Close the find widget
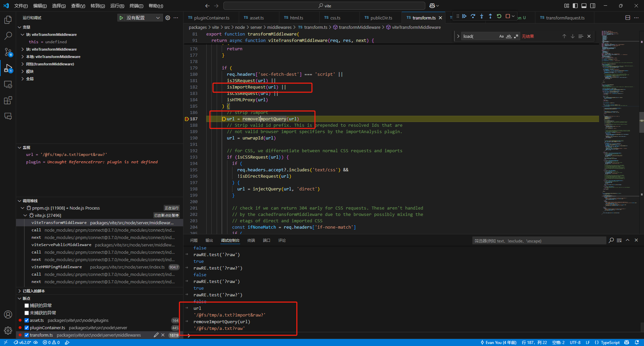The width and height of the screenshot is (644, 346). 589,36
